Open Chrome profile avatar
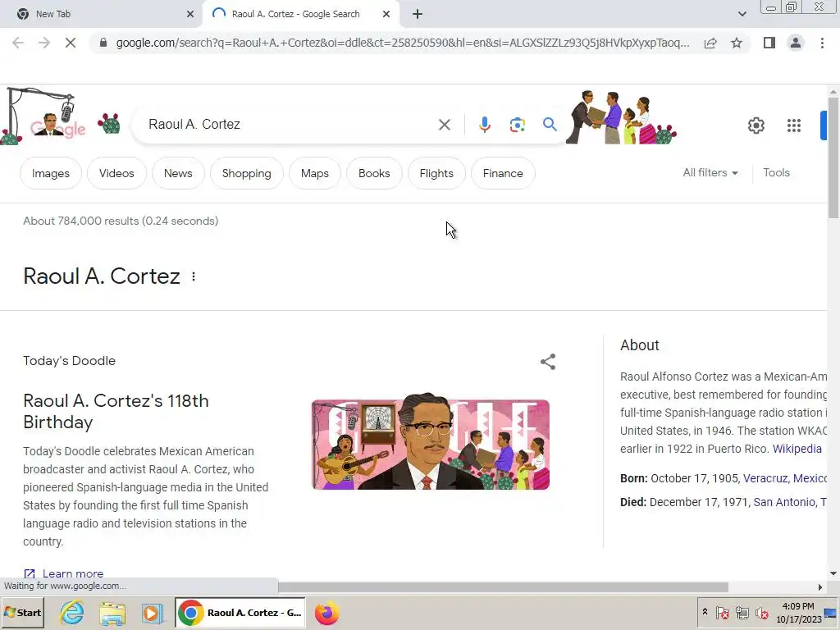 (796, 43)
